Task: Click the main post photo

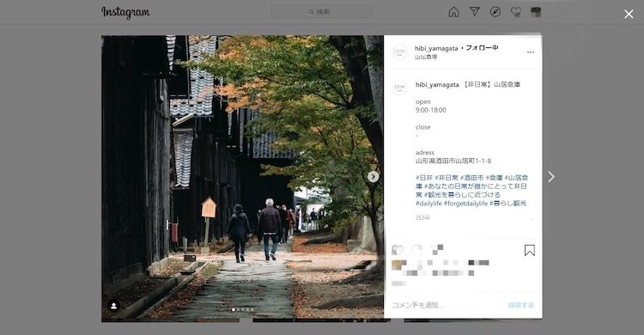Action: pyautogui.click(x=243, y=177)
